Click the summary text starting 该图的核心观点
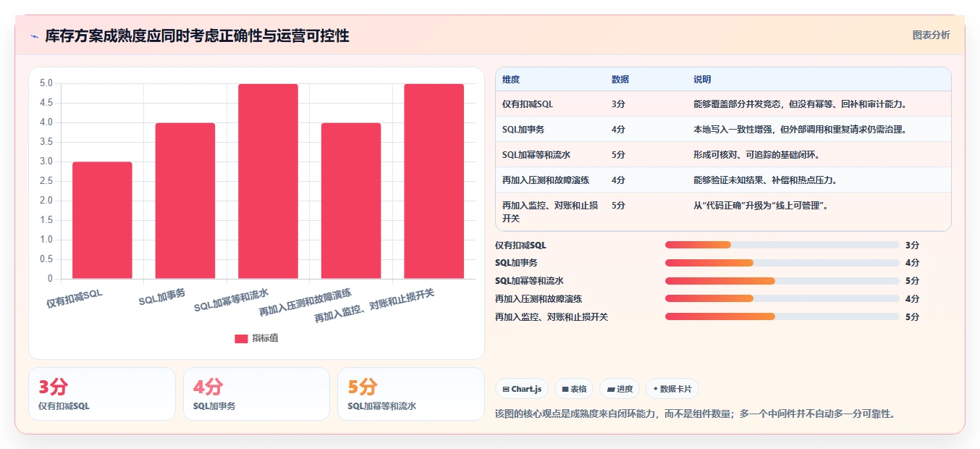The image size is (980, 449). 695,414
